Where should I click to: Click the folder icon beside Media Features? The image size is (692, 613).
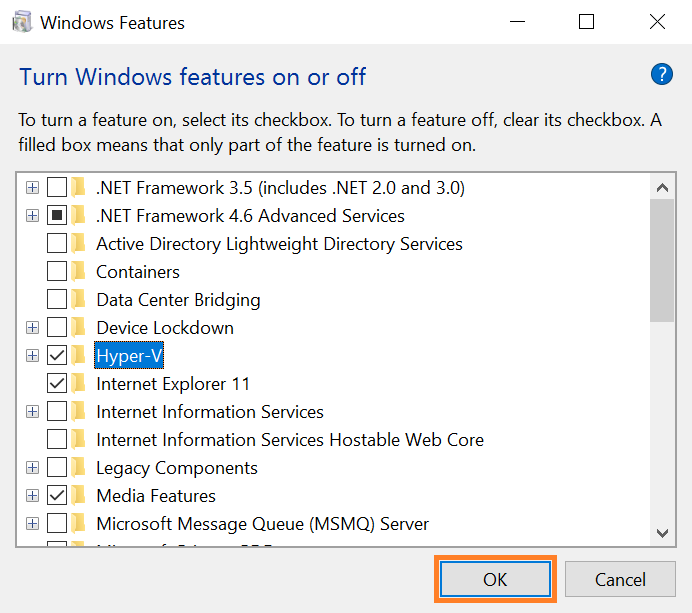point(79,496)
